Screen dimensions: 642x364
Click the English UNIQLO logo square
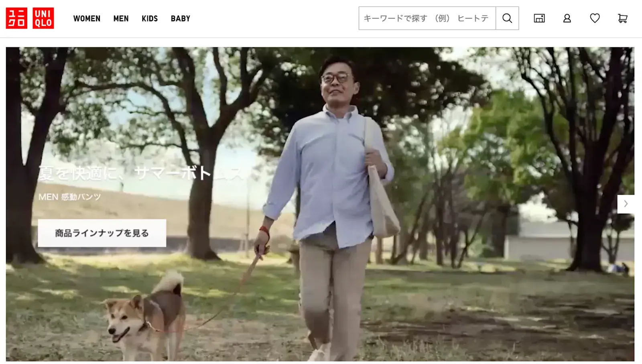click(43, 18)
